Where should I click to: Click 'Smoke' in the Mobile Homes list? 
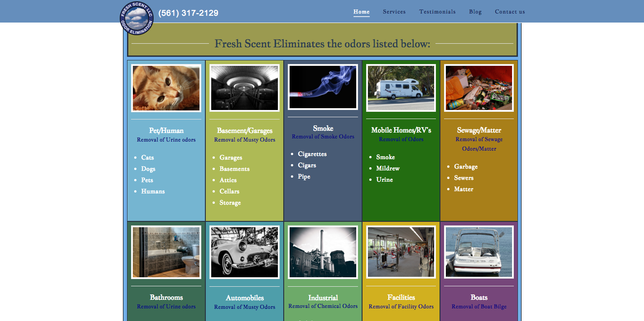[385, 157]
